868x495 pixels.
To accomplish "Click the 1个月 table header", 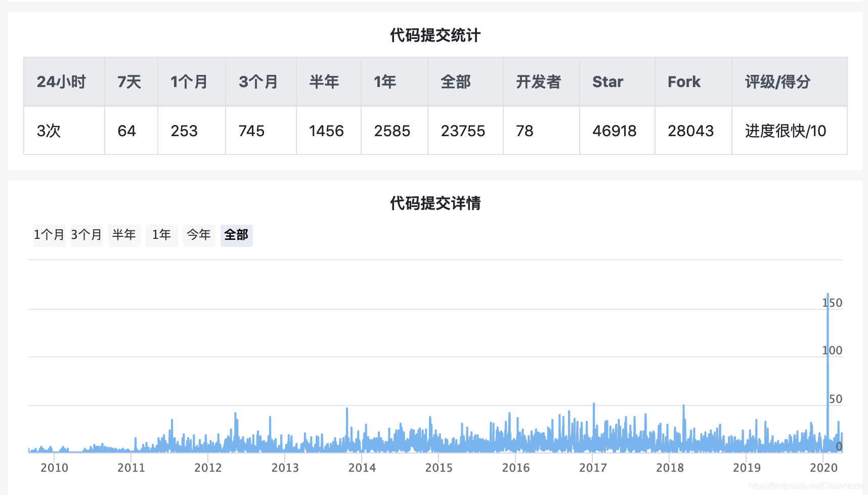I will click(x=192, y=81).
